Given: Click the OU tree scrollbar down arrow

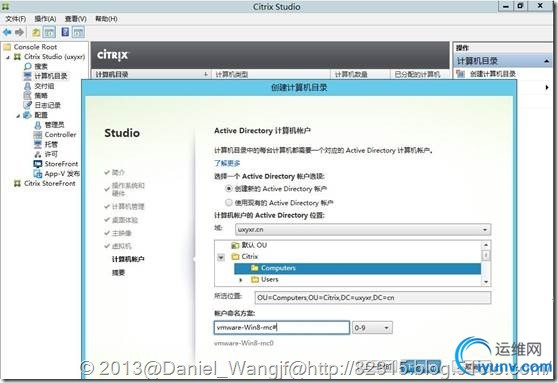Looking at the screenshot, I should 486,282.
